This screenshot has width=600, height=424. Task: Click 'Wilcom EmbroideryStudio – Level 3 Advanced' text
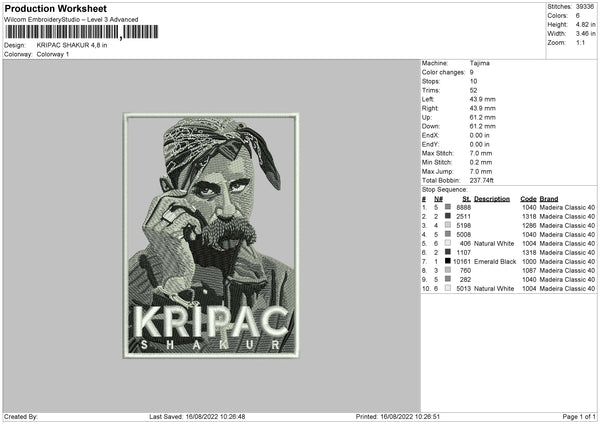(x=71, y=20)
